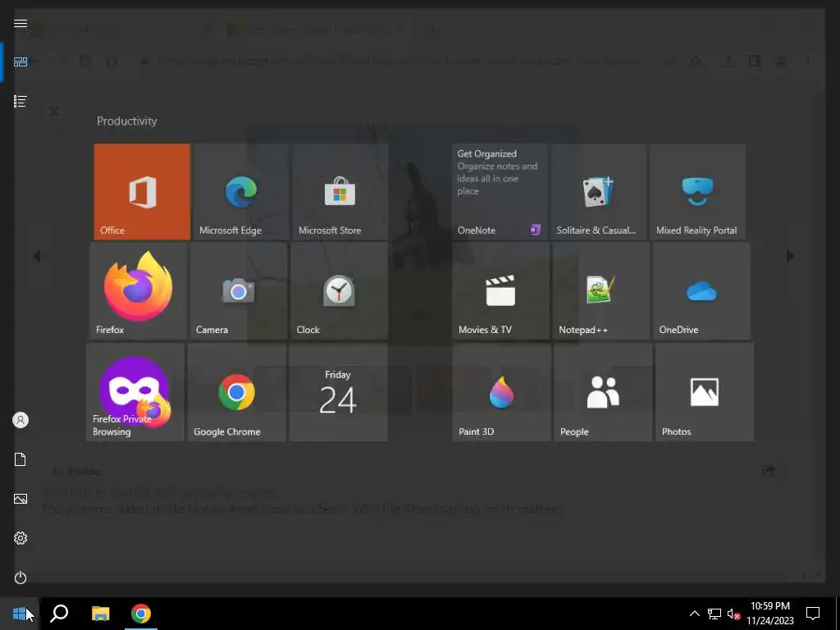Switch to Chrome on the taskbar
Viewport: 840px width, 630px height.
tap(141, 614)
